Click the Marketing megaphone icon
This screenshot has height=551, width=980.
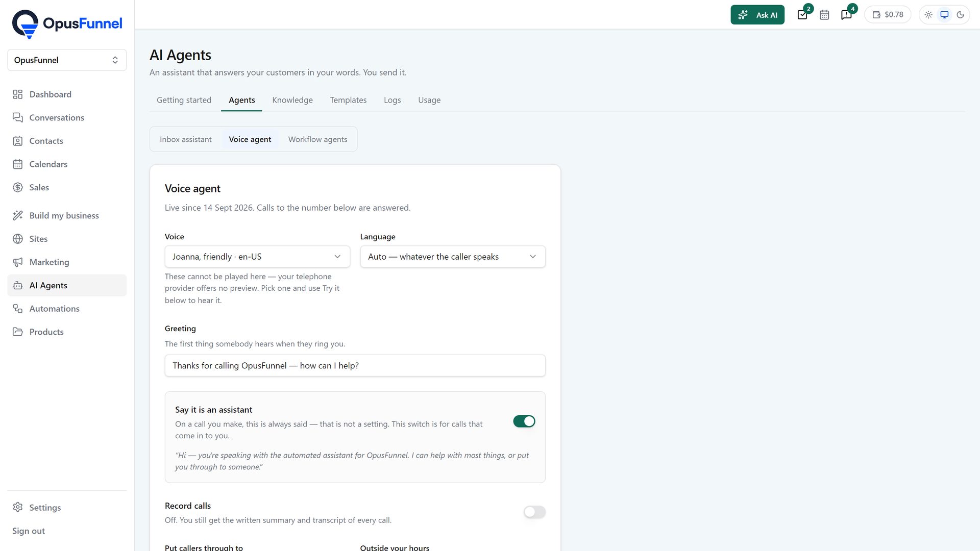click(x=18, y=262)
